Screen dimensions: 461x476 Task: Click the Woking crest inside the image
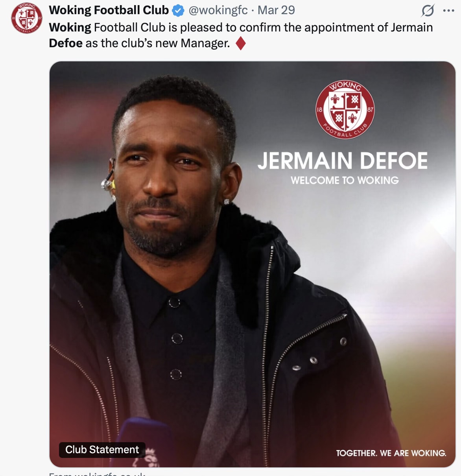click(345, 110)
